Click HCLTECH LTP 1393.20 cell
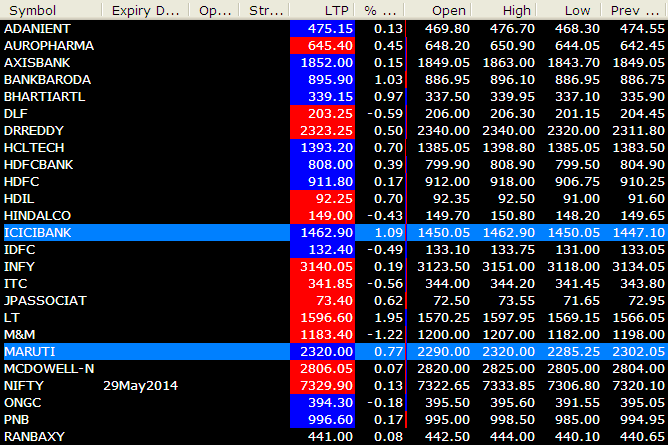Viewport: 668px width, 445px height. coord(322,148)
